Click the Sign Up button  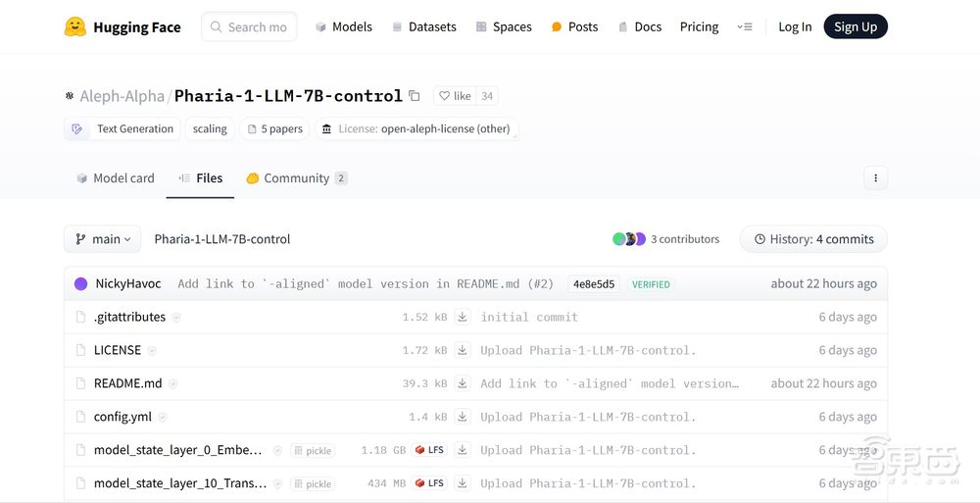tap(855, 27)
